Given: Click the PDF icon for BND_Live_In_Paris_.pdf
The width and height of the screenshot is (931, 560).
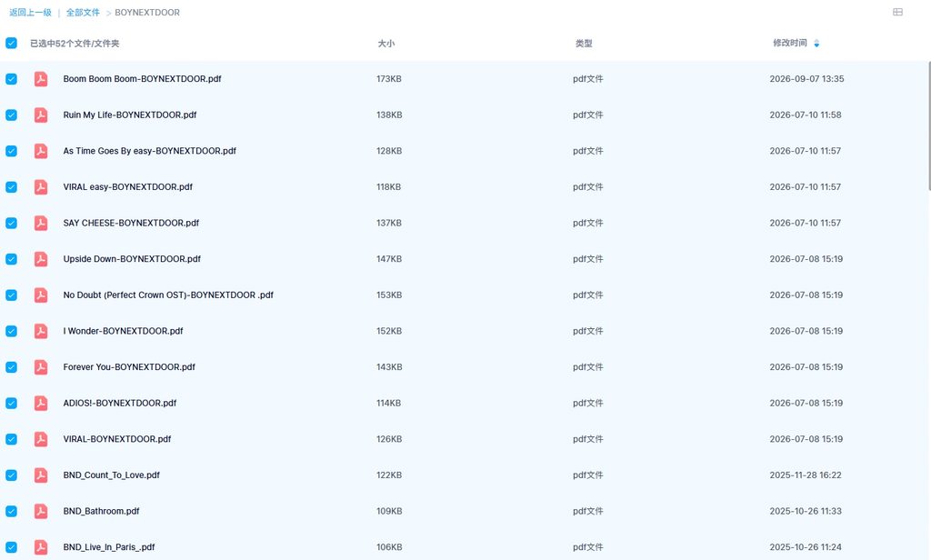Looking at the screenshot, I should point(41,547).
